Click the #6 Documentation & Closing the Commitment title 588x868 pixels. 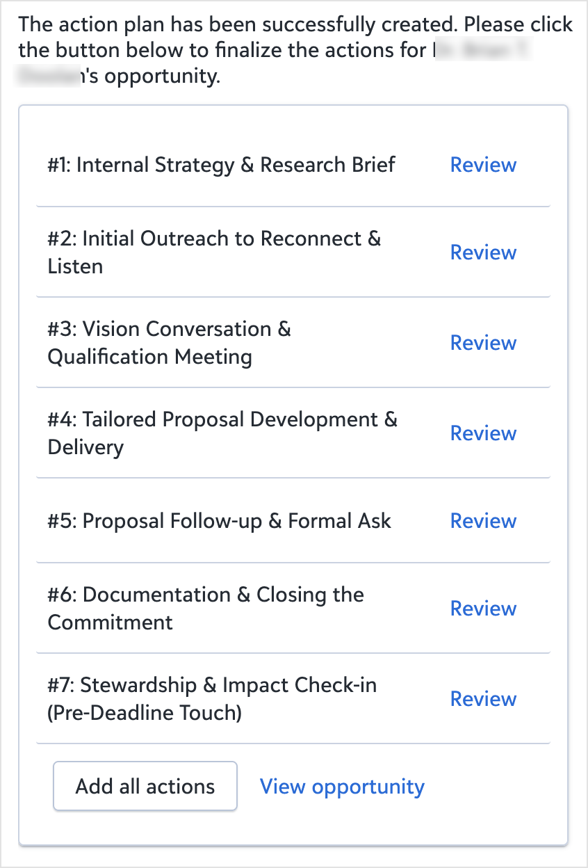(206, 609)
